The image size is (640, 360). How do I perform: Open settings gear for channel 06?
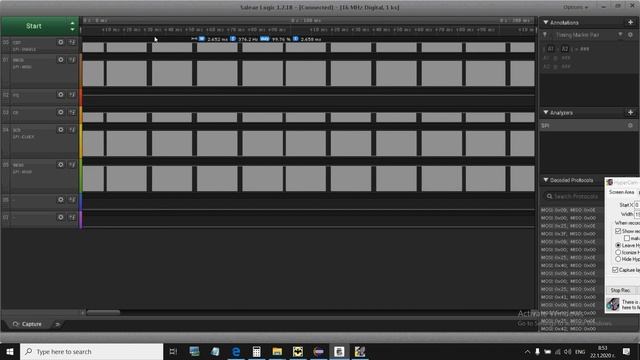(60, 200)
